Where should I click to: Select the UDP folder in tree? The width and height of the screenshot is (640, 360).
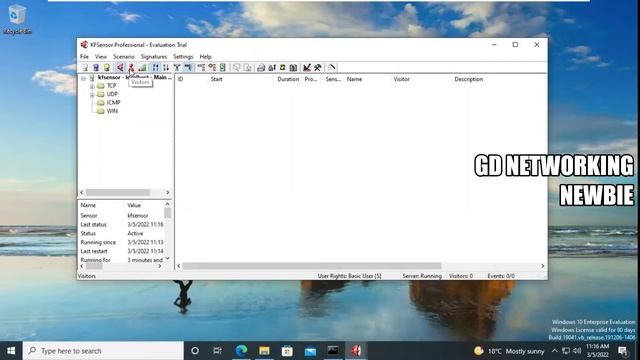point(112,94)
